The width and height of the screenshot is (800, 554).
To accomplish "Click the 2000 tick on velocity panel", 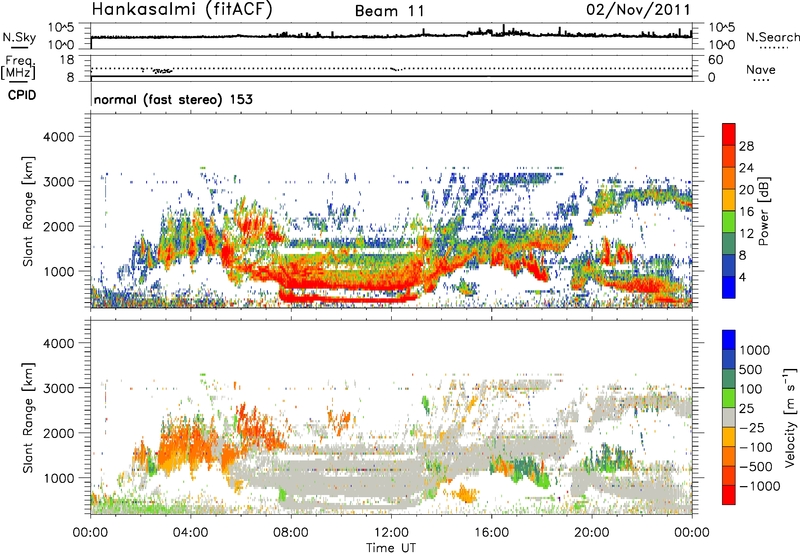I will (58, 433).
